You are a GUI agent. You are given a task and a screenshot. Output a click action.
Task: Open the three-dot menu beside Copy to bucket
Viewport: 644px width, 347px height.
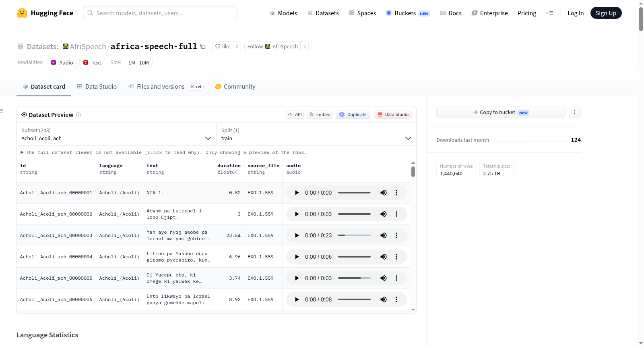pos(575,112)
